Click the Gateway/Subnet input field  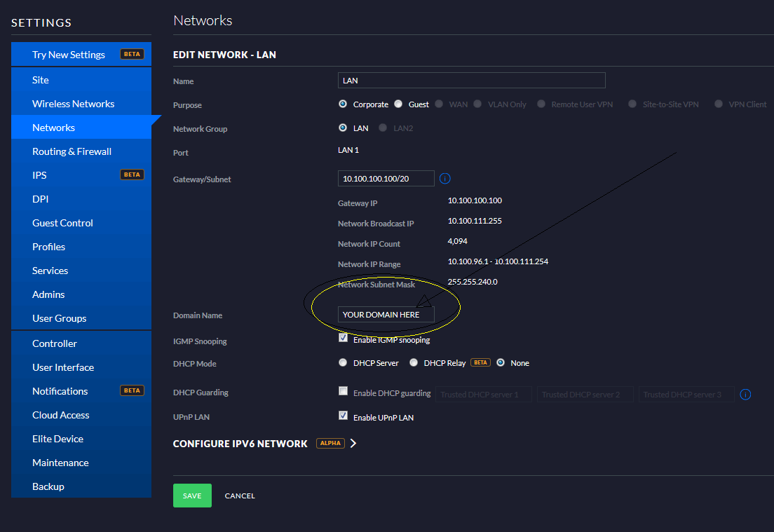click(386, 179)
